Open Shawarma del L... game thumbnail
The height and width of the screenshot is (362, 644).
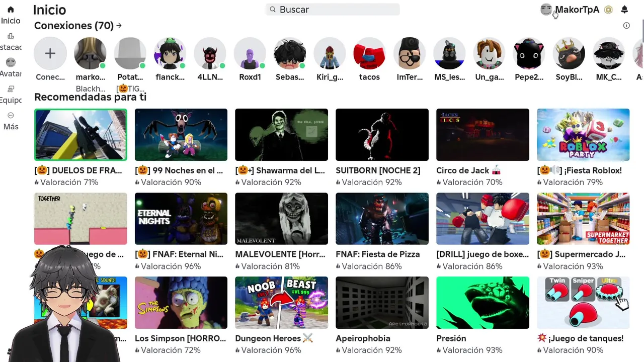(x=282, y=135)
